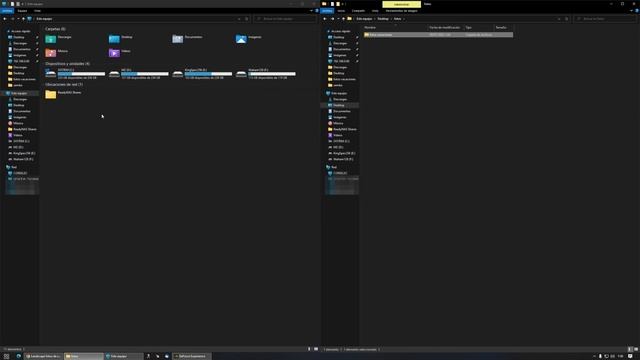Select the C: drive icon in left window
This screenshot has width=640, height=360.
(x=51, y=74)
